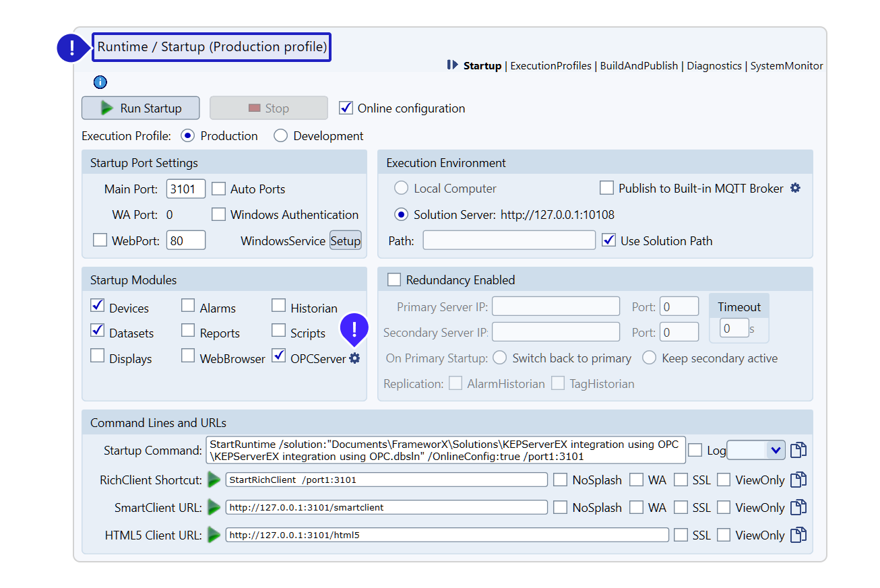Enable the Displays startup module
Screen dimensions: 880x588
97,356
